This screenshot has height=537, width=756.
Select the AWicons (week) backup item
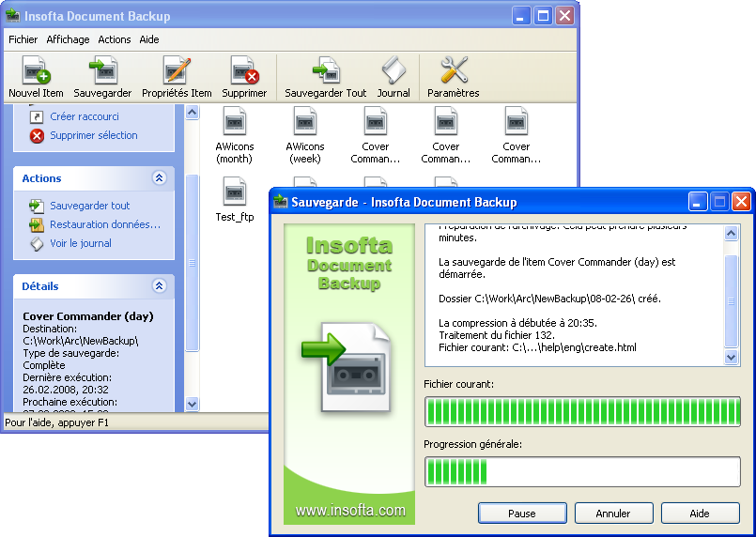305,135
